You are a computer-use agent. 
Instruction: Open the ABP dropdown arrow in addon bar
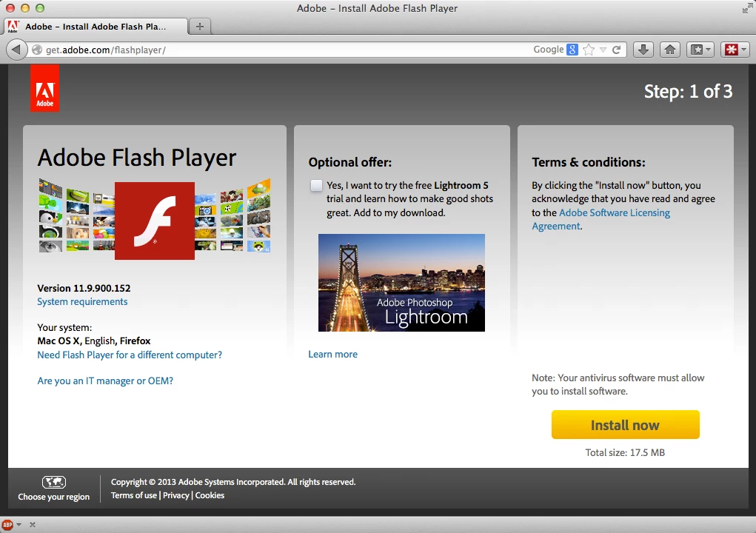click(19, 524)
